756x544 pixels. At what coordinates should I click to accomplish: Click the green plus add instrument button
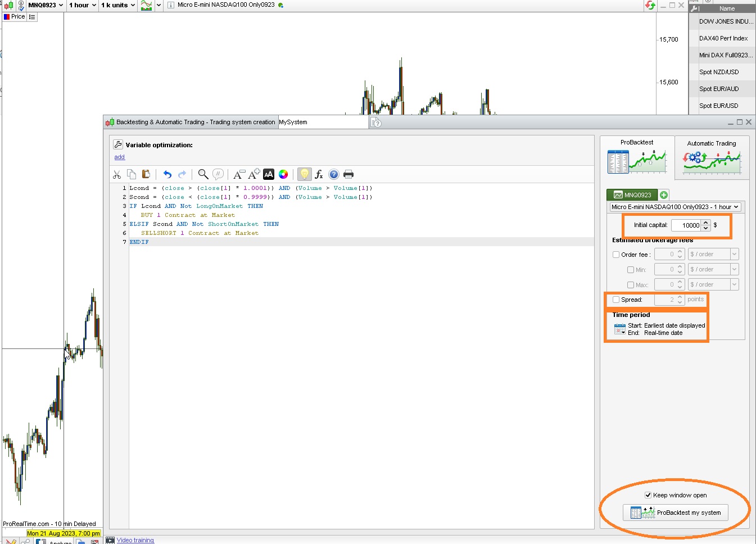[664, 195]
